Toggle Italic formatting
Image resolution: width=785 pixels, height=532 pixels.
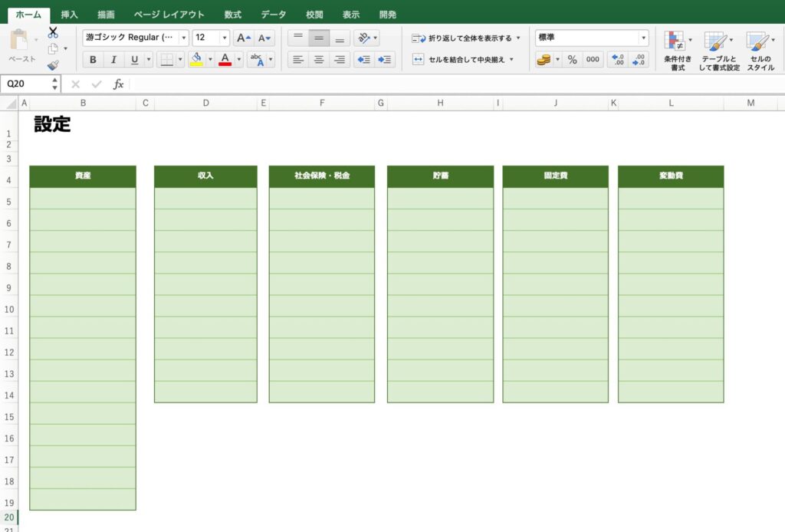coord(113,60)
